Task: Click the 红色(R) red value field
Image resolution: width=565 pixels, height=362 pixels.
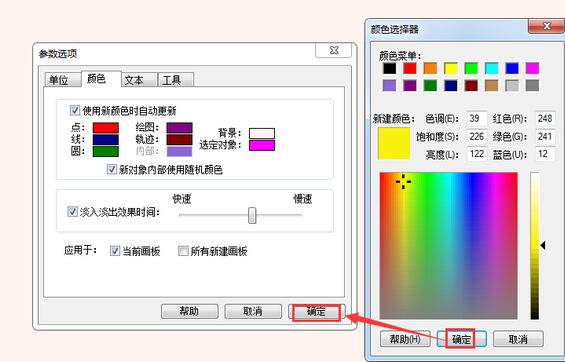Action: 545,119
